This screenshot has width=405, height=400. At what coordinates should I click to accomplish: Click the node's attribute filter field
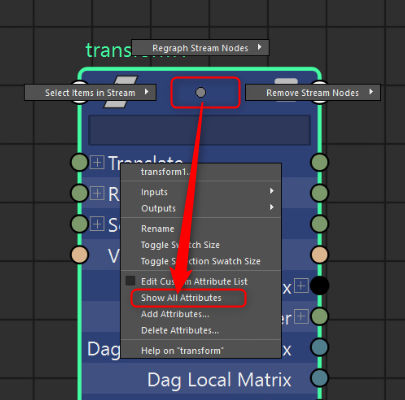[200, 130]
